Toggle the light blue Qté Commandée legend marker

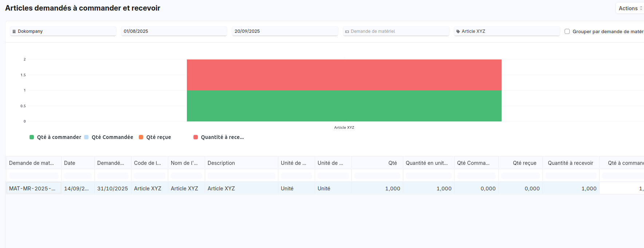tap(86, 137)
